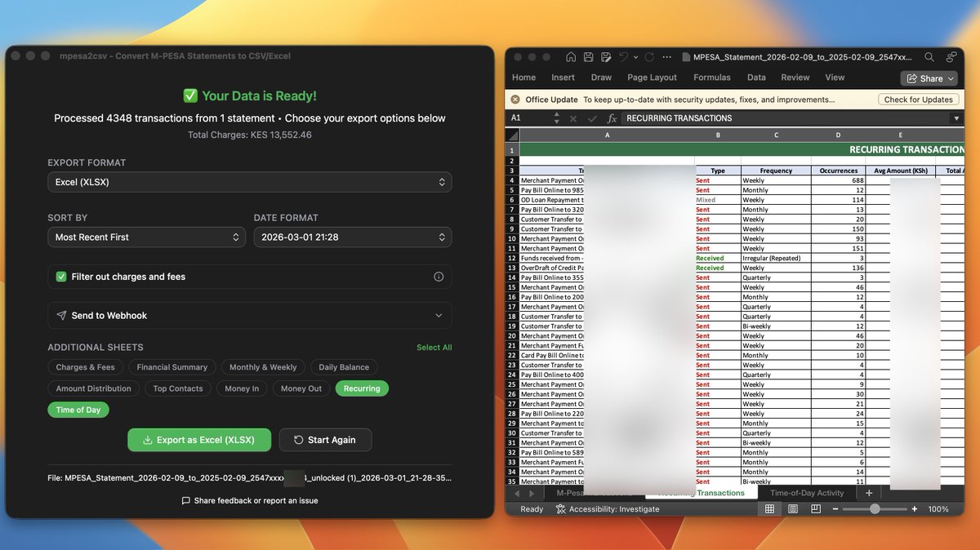Viewport: 980px width, 550px height.
Task: Toggle the Money In sheet chip
Action: [x=242, y=388]
